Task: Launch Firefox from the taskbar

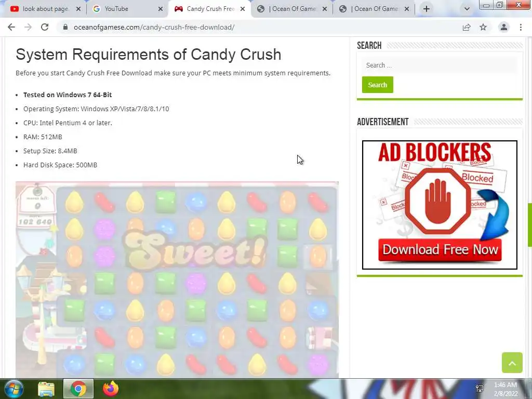Action: (111, 389)
